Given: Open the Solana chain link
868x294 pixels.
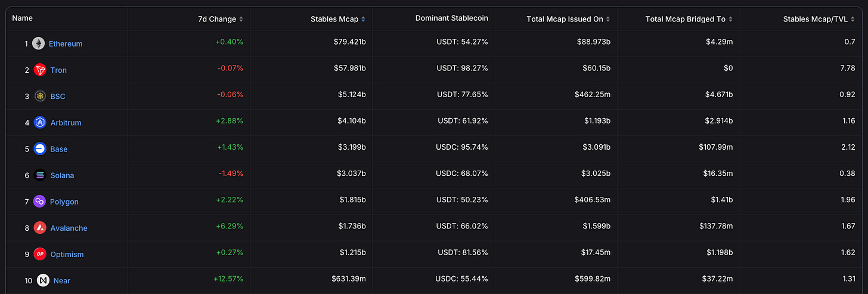Looking at the screenshot, I should [62, 175].
